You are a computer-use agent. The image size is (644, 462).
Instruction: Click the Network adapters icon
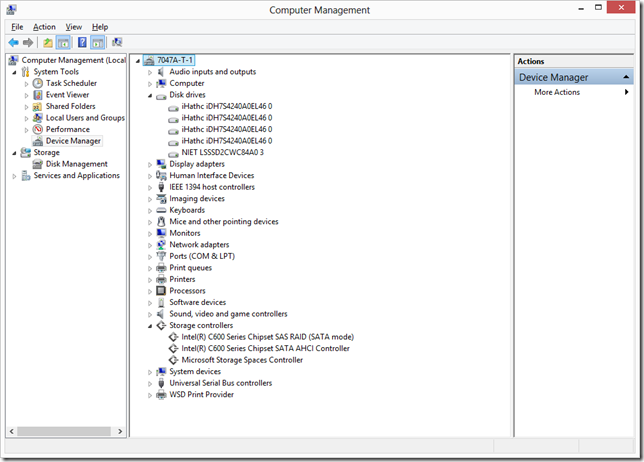point(161,245)
